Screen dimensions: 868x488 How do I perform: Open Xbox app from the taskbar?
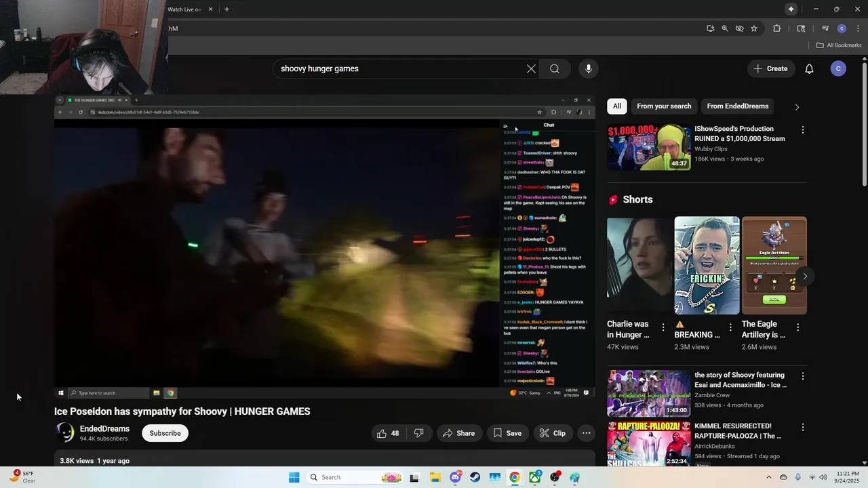coord(535,477)
